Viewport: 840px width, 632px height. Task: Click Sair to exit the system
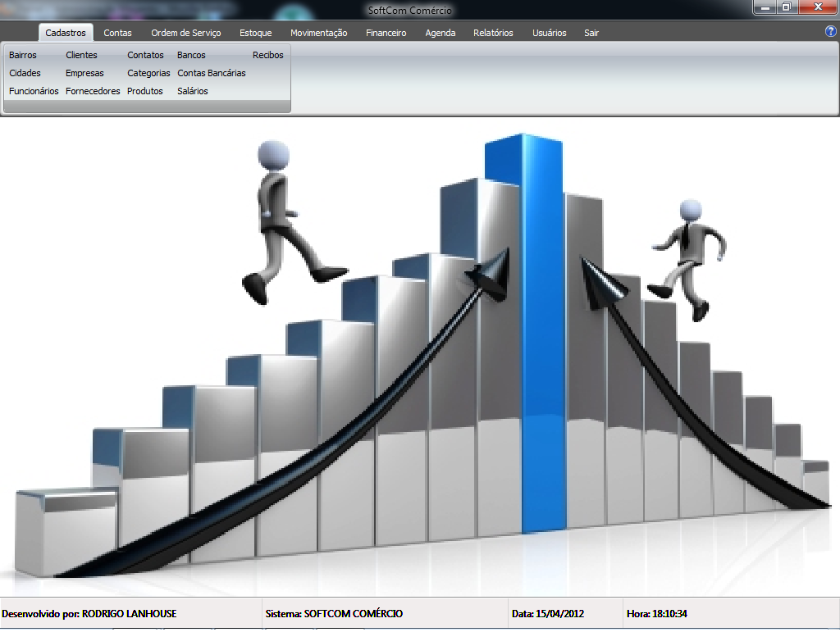coord(591,33)
